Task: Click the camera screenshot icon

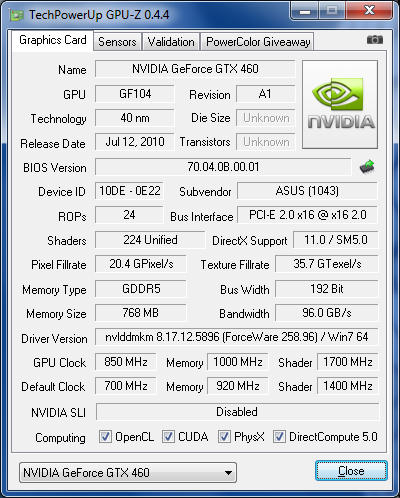Action: tap(375, 40)
